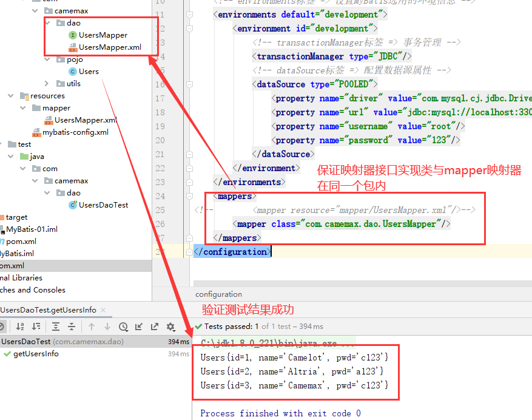
Task: Click console output Users id=2 Altria
Action: coord(292,371)
